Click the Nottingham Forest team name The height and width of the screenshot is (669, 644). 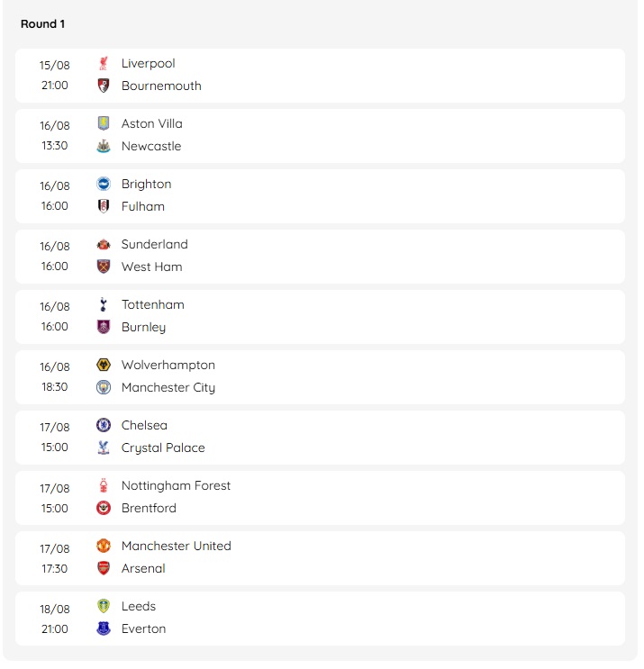(x=176, y=485)
